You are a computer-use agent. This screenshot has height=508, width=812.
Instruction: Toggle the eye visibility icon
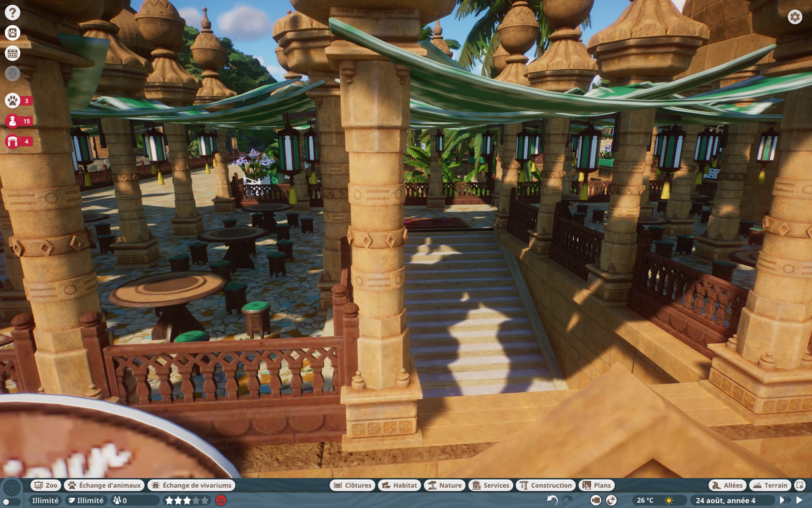pyautogui.click(x=13, y=74)
